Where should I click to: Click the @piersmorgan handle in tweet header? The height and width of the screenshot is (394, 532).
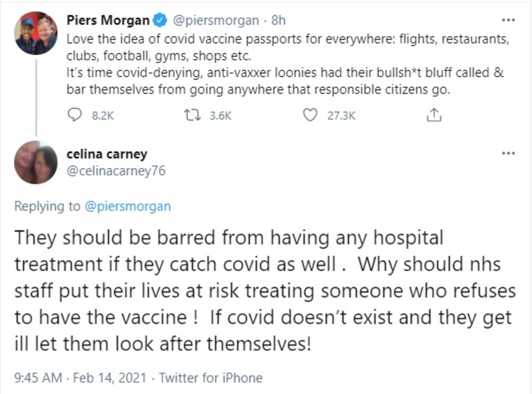point(215,21)
